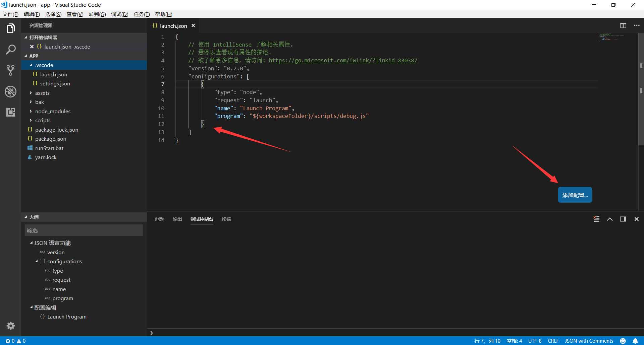
Task: Click the feedback smiley in status bar
Action: (623, 341)
